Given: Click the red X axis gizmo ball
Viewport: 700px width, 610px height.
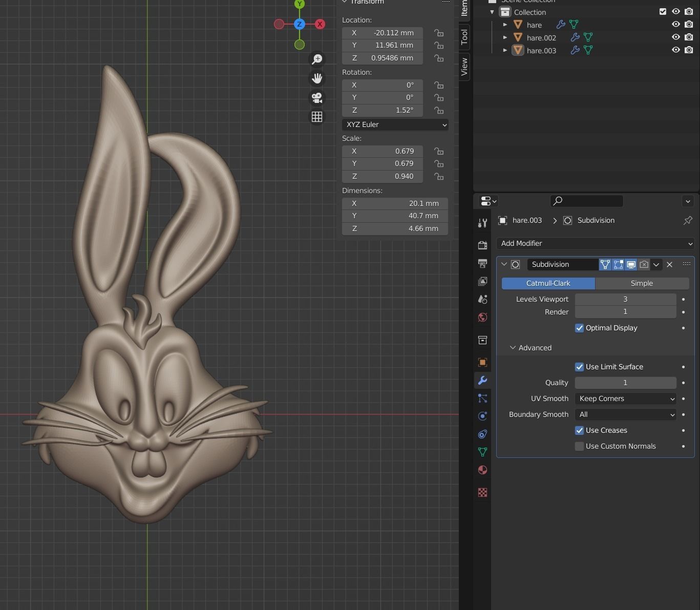Looking at the screenshot, I should coord(320,24).
